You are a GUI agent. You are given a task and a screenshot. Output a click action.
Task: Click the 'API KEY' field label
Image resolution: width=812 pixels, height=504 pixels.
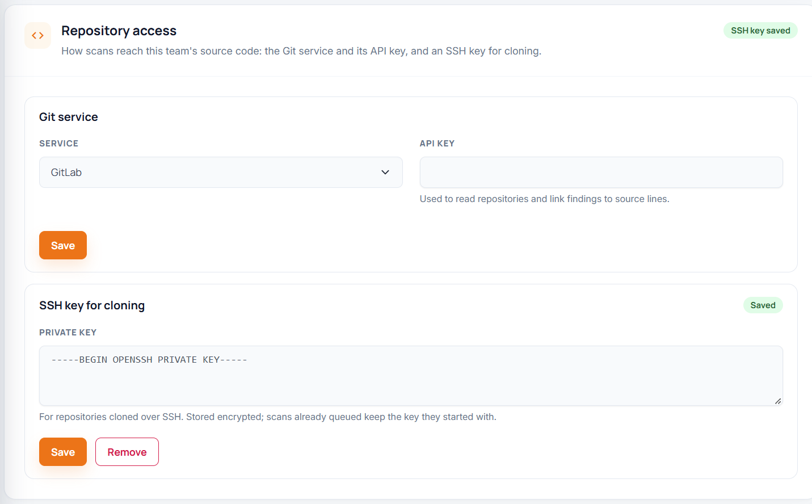437,144
